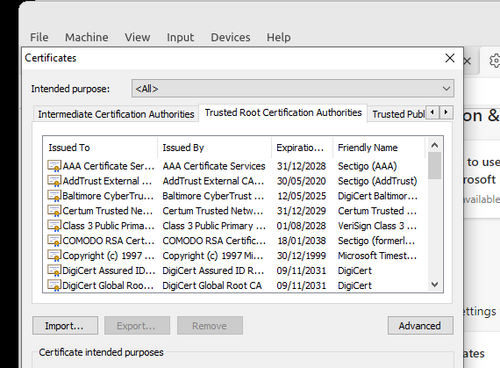Click Issued By 'DigiCert Global Root CA'
500x368 pixels.
[x=212, y=285]
